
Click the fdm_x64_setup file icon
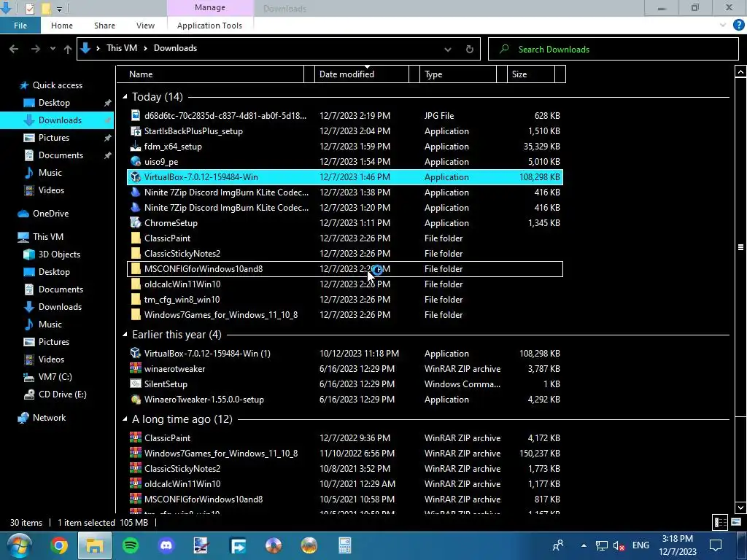click(136, 146)
